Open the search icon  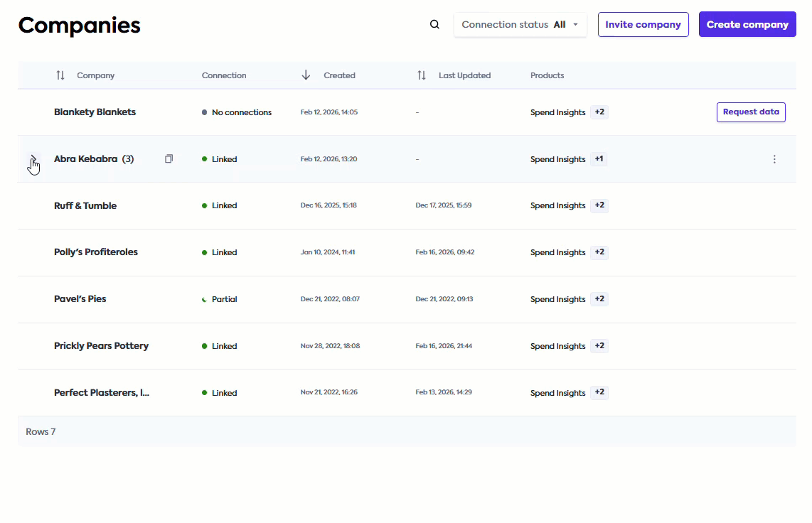(x=434, y=23)
